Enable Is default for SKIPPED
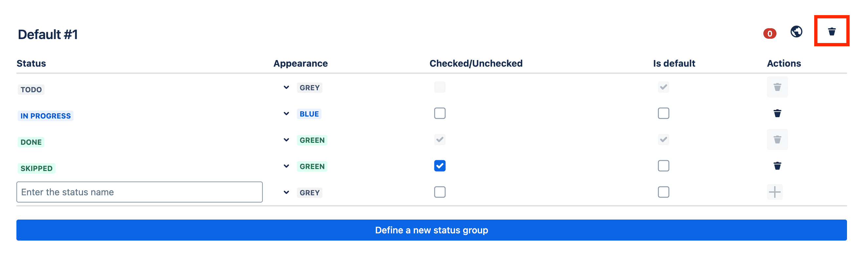This screenshot has width=868, height=256. click(x=663, y=166)
